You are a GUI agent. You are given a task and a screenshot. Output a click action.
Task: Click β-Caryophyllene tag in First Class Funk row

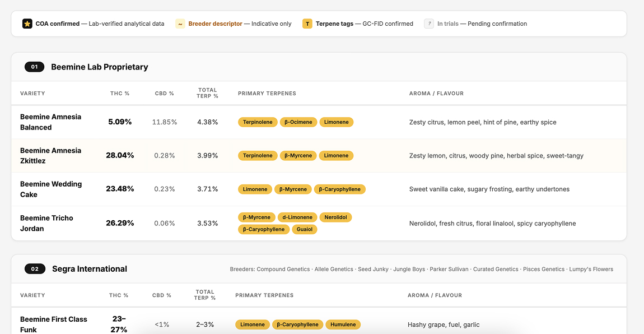pyautogui.click(x=298, y=324)
